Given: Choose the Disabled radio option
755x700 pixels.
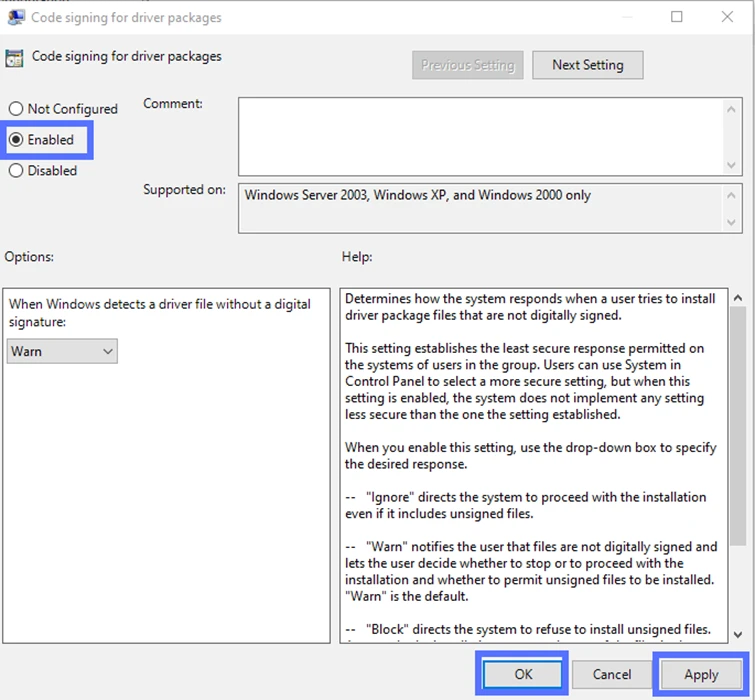Looking at the screenshot, I should pos(16,171).
